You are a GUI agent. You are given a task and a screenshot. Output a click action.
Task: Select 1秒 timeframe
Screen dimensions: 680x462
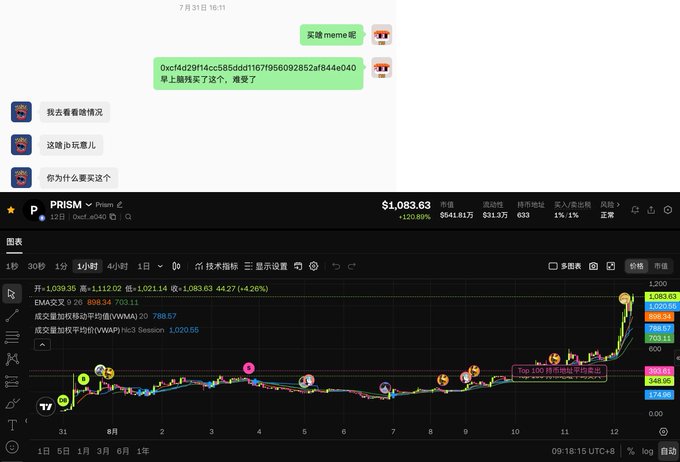pyautogui.click(x=12, y=266)
